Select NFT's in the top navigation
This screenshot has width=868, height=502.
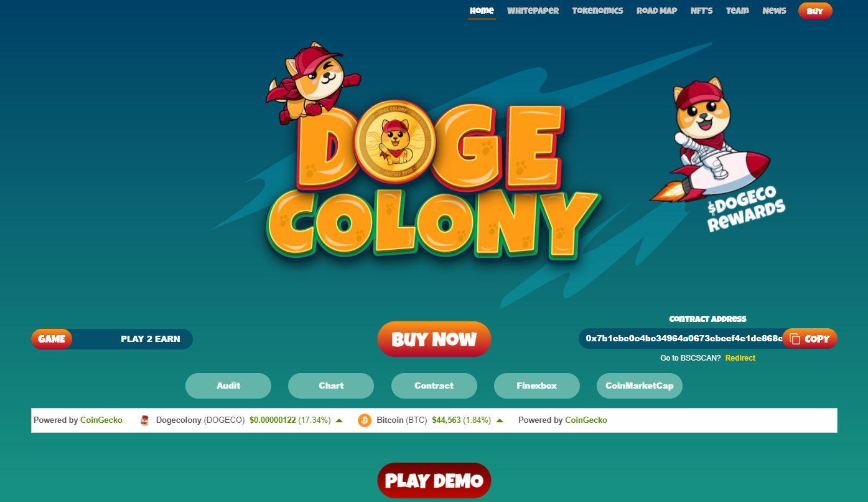(701, 11)
